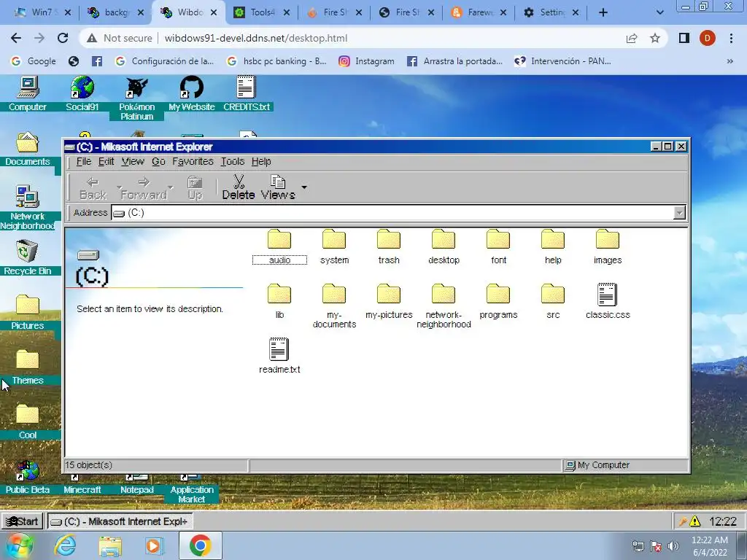747x560 pixels.
Task: Open Internet Explorer from Windows taskbar
Action: pyautogui.click(x=65, y=545)
